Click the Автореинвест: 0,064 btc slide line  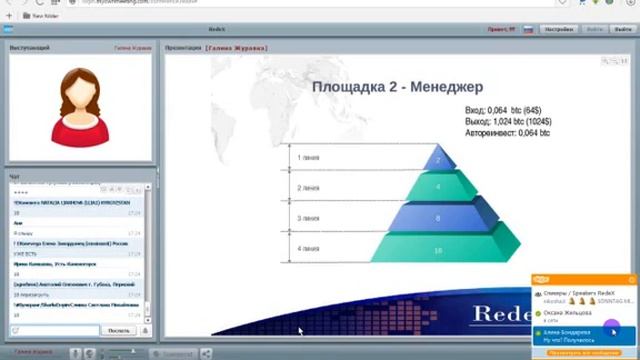(x=507, y=133)
